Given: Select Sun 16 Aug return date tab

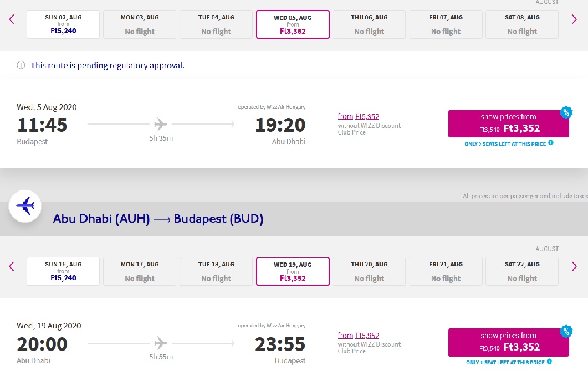Looking at the screenshot, I should point(63,271).
